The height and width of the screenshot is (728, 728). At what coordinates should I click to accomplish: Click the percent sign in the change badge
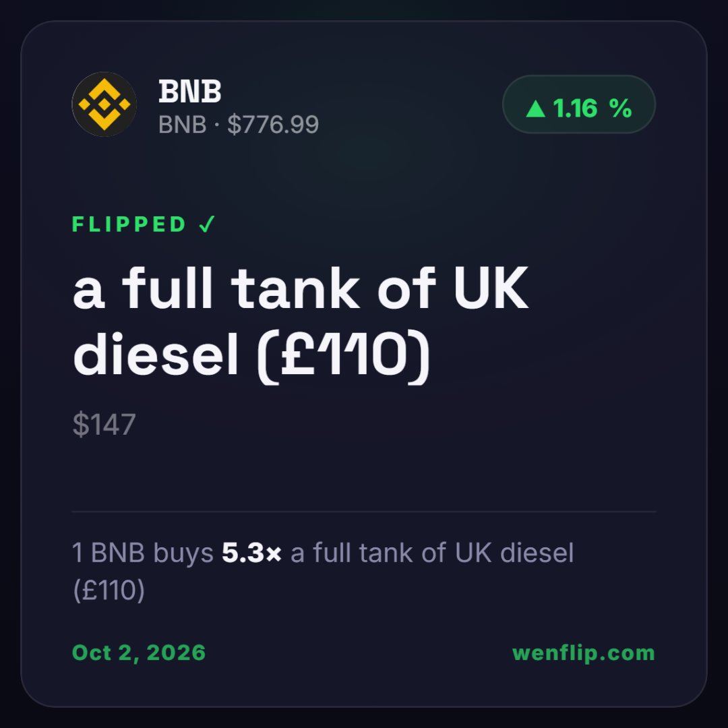621,108
